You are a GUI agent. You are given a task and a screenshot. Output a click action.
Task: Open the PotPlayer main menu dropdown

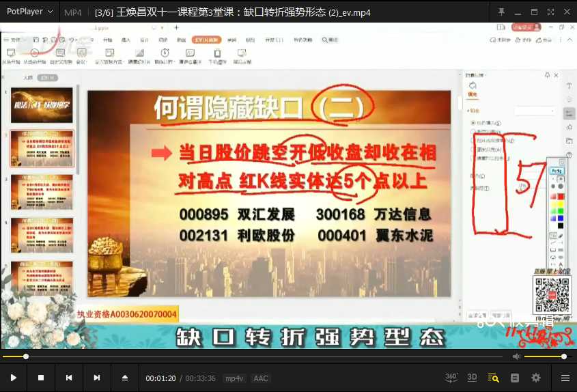(30, 12)
